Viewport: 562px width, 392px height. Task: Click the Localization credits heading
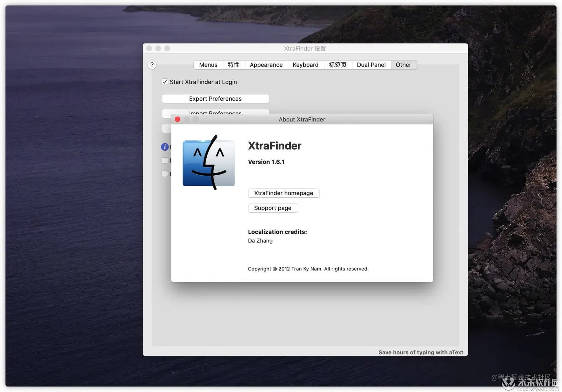click(277, 231)
